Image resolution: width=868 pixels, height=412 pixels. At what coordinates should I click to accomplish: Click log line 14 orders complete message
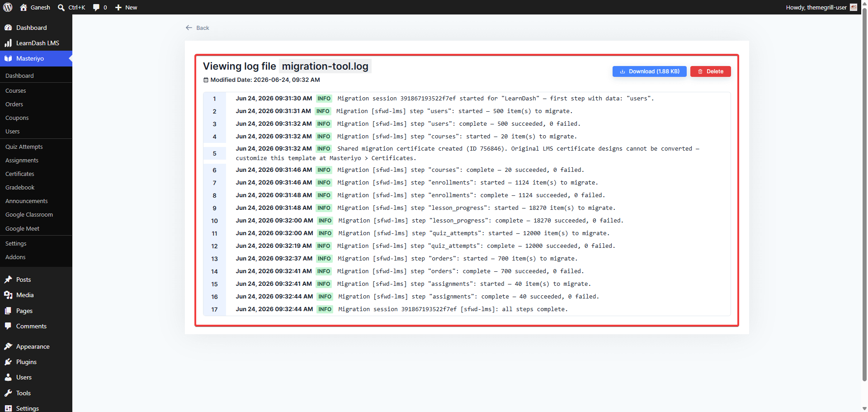coord(461,271)
